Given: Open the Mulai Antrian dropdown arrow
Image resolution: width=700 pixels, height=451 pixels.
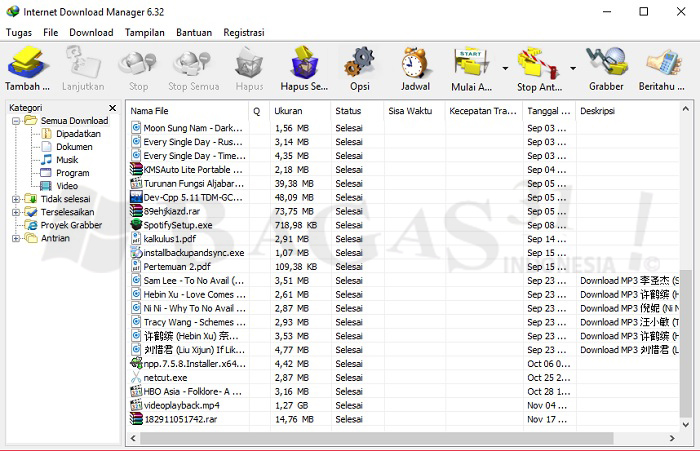Looking at the screenshot, I should point(505,68).
